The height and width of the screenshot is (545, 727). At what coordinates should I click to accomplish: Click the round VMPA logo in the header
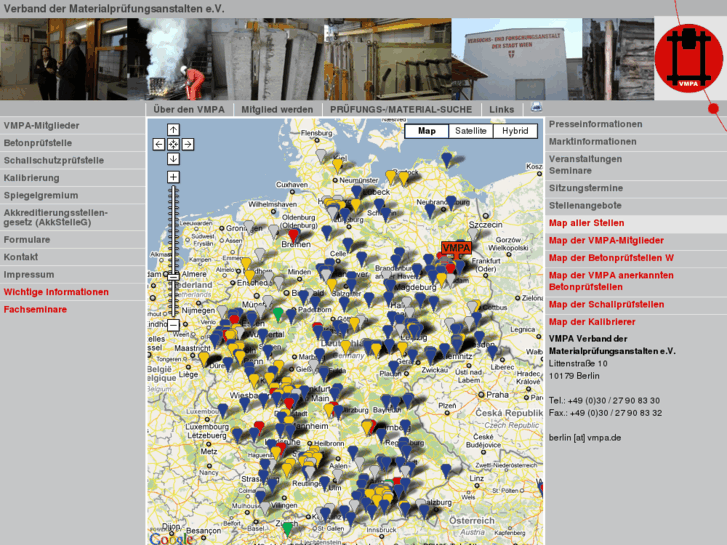(689, 58)
